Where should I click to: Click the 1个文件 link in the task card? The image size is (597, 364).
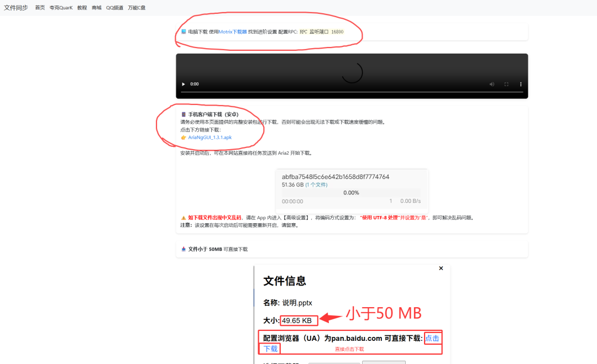317,184
